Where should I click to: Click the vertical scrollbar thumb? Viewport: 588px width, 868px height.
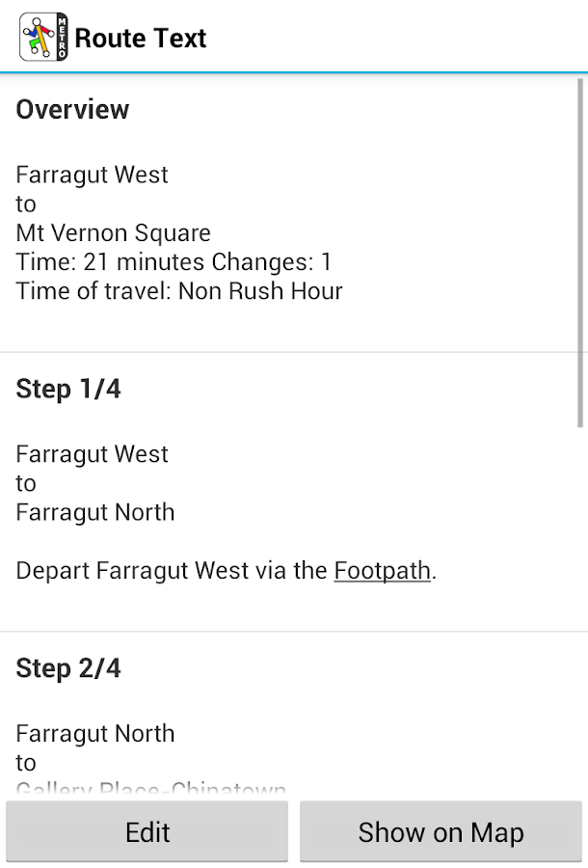pyautogui.click(x=580, y=251)
